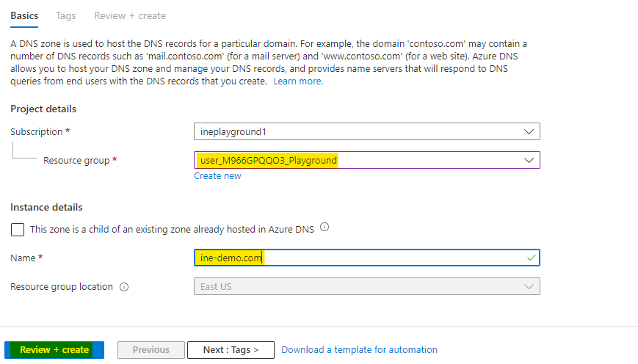This screenshot has width=638, height=364.
Task: Expand the Resource group dropdown
Action: pos(360,160)
